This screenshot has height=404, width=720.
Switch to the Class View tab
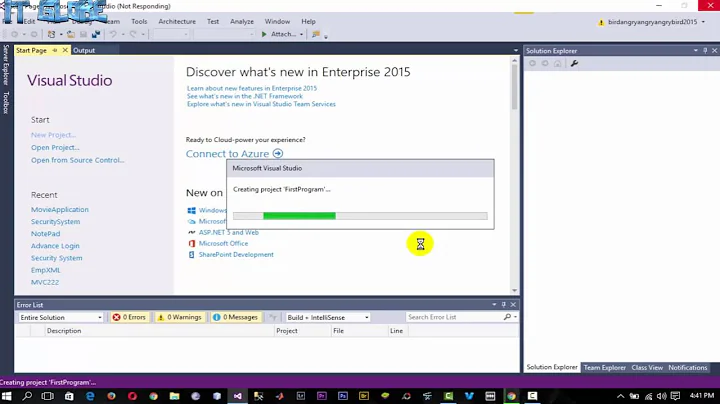pyautogui.click(x=647, y=367)
